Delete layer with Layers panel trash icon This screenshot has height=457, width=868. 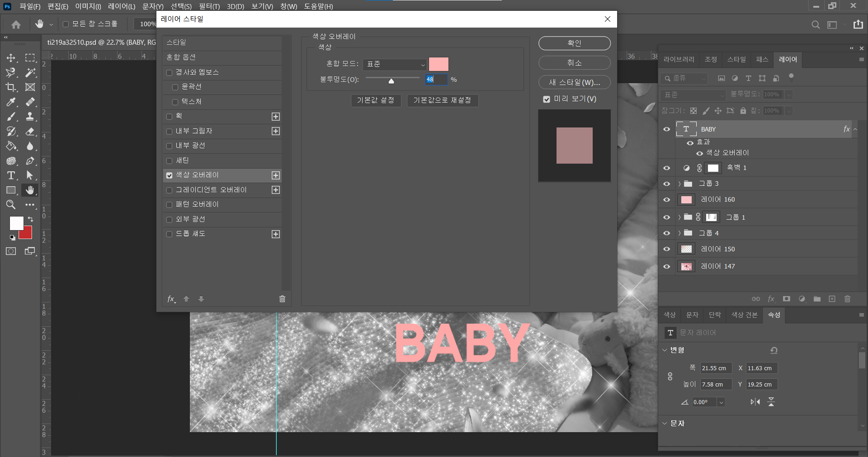847,299
